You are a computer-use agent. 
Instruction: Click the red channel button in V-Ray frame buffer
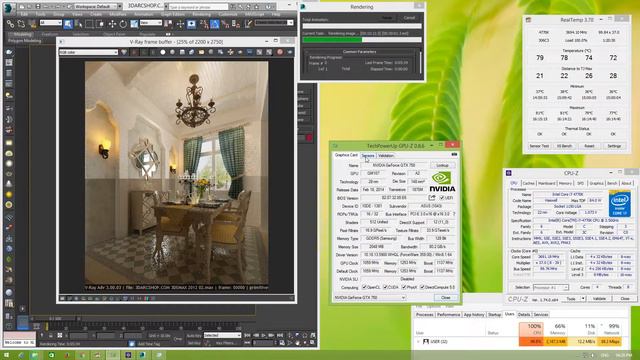(x=134, y=52)
